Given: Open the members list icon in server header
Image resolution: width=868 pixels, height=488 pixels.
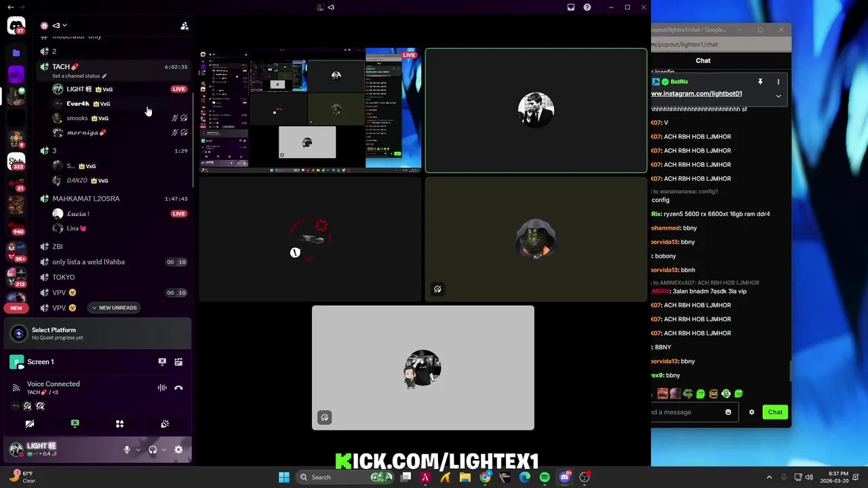Looking at the screenshot, I should 184,26.
